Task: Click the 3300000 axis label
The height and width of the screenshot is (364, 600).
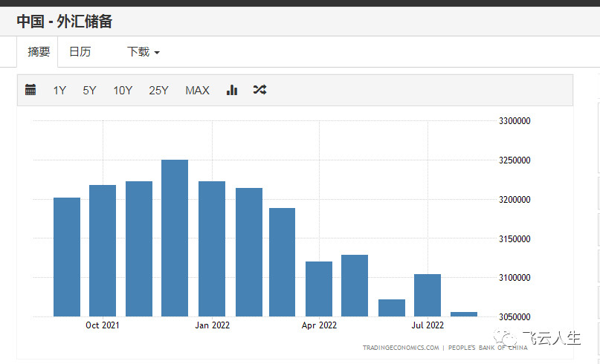Action: [x=514, y=121]
